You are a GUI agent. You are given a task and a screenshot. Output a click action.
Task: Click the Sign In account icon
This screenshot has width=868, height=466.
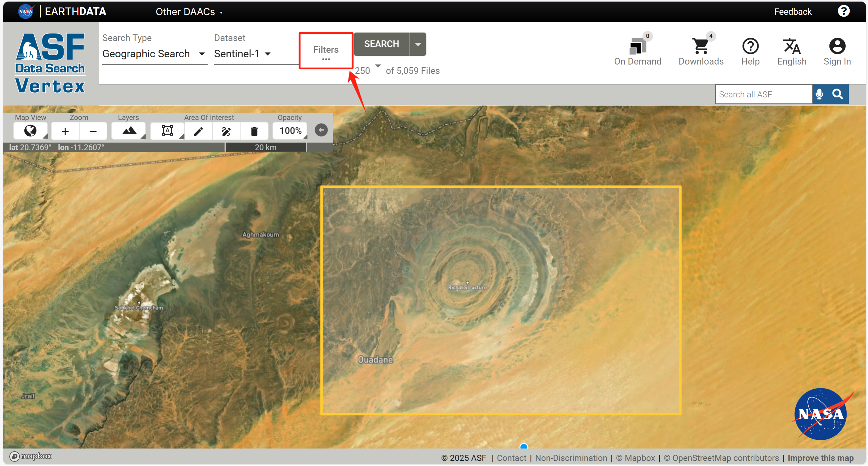(x=837, y=52)
